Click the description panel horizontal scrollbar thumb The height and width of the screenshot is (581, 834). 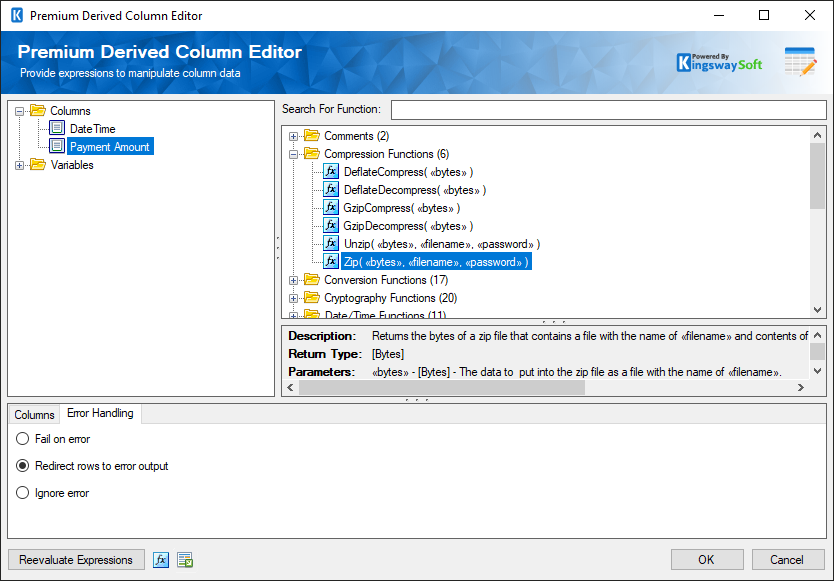click(x=442, y=388)
